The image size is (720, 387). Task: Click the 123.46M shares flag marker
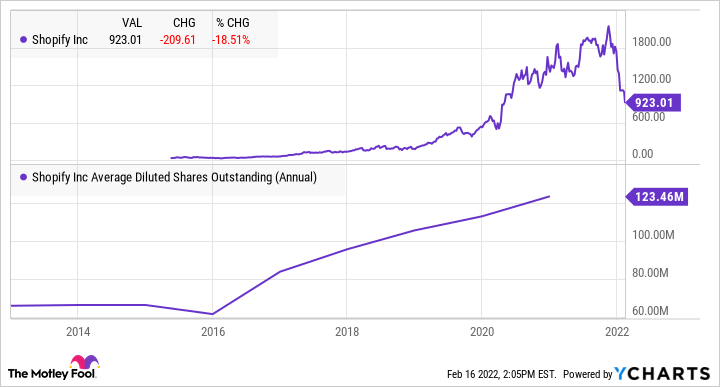tap(657, 197)
